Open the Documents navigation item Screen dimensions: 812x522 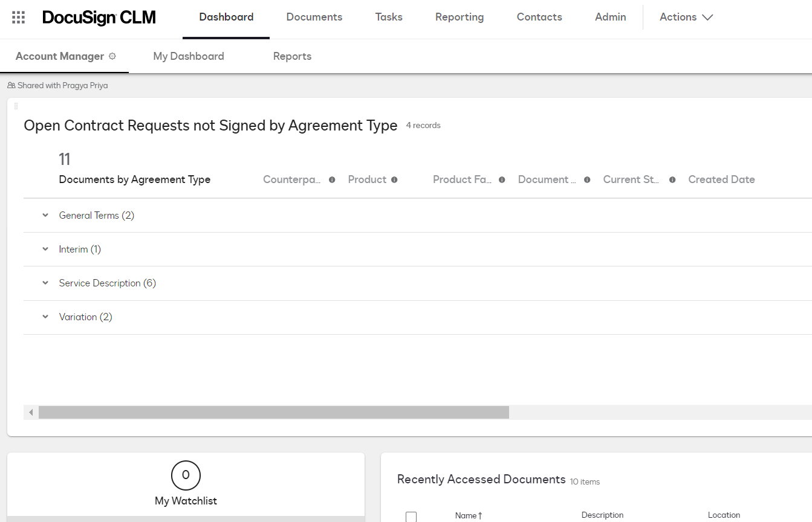[x=314, y=17]
